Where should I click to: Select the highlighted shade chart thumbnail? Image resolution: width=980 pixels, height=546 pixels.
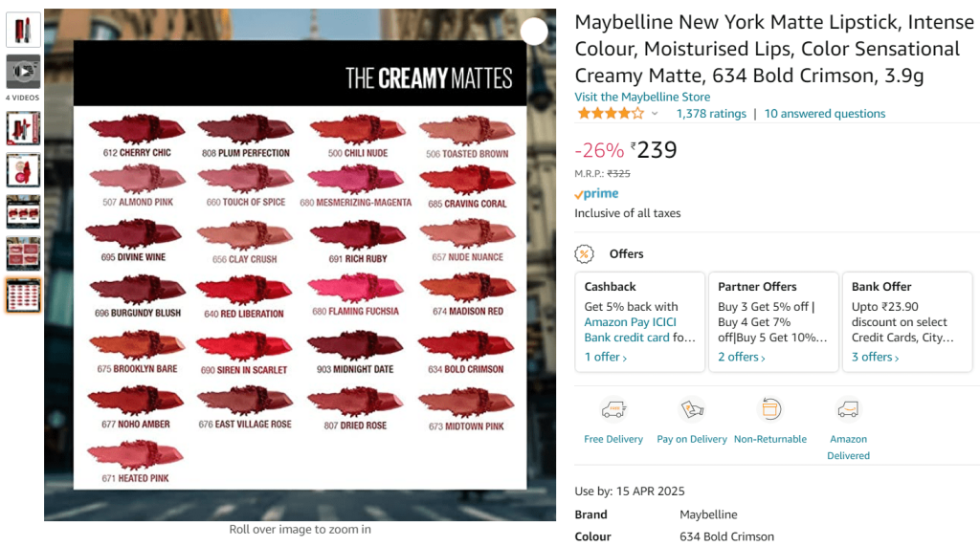23,295
